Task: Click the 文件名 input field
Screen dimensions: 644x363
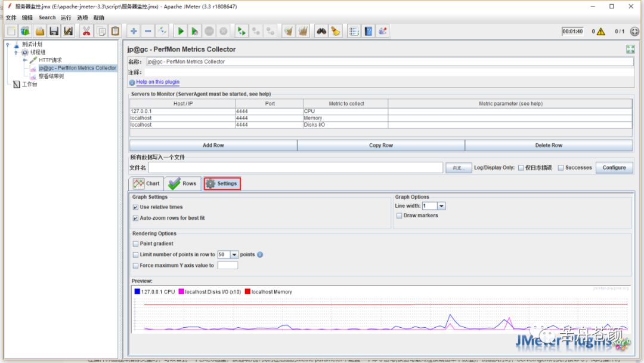Action: 295,168
